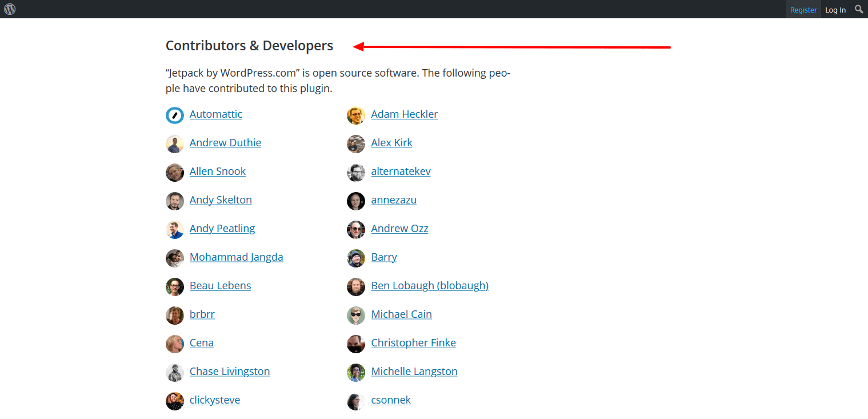The image size is (868, 419).
Task: Open the alternatekev profile link
Action: pyautogui.click(x=401, y=171)
